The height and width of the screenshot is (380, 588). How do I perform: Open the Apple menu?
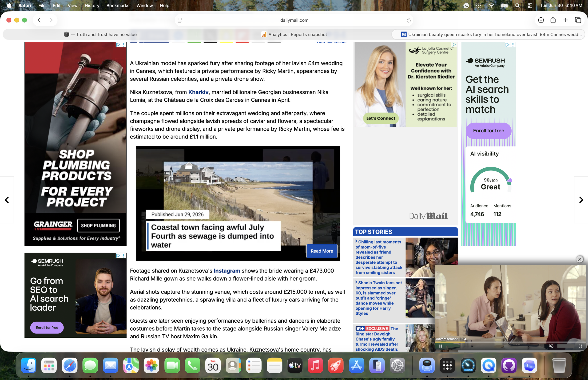9,5
